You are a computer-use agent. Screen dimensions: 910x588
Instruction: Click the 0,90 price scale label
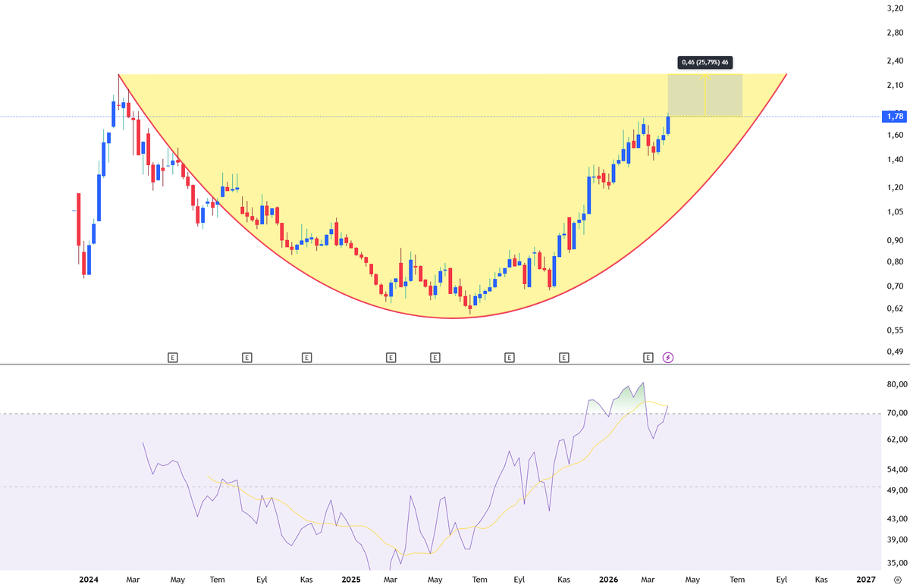pos(895,241)
